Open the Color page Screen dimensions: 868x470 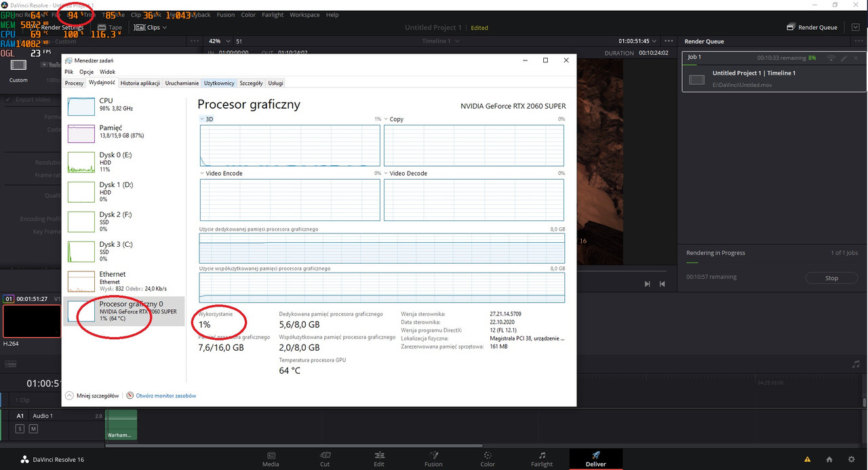(x=488, y=459)
